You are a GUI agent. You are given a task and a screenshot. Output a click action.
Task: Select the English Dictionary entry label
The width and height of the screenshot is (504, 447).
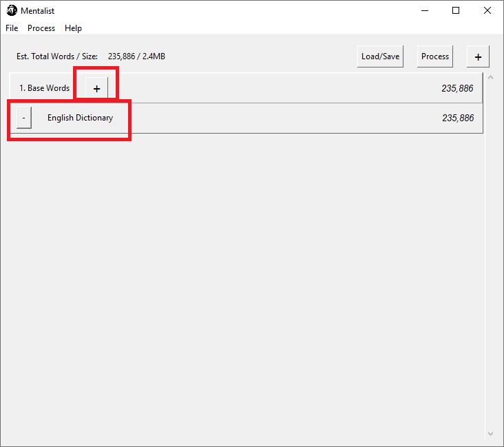click(x=80, y=118)
